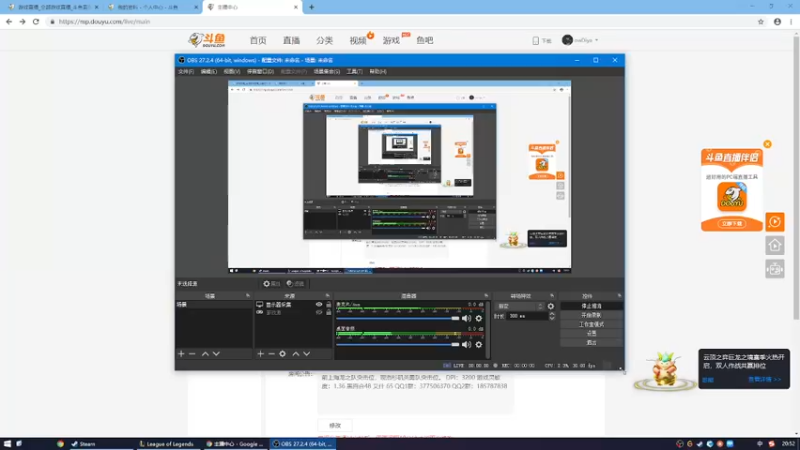Toggle visibility of second source row
Image resolution: width=800 pixels, height=450 pixels.
319,312
